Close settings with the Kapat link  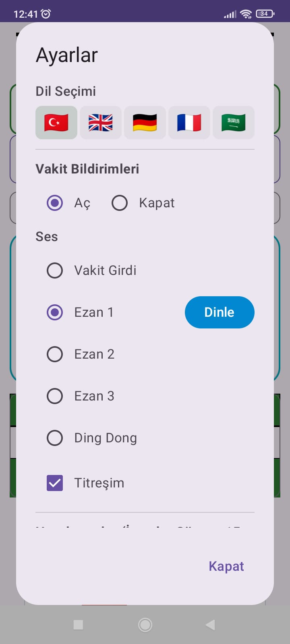click(x=226, y=566)
